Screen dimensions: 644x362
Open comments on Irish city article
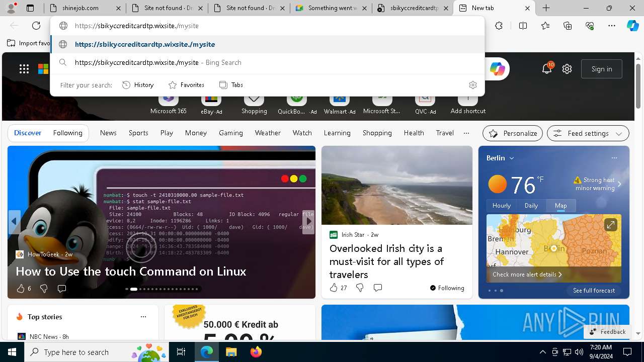click(x=378, y=288)
